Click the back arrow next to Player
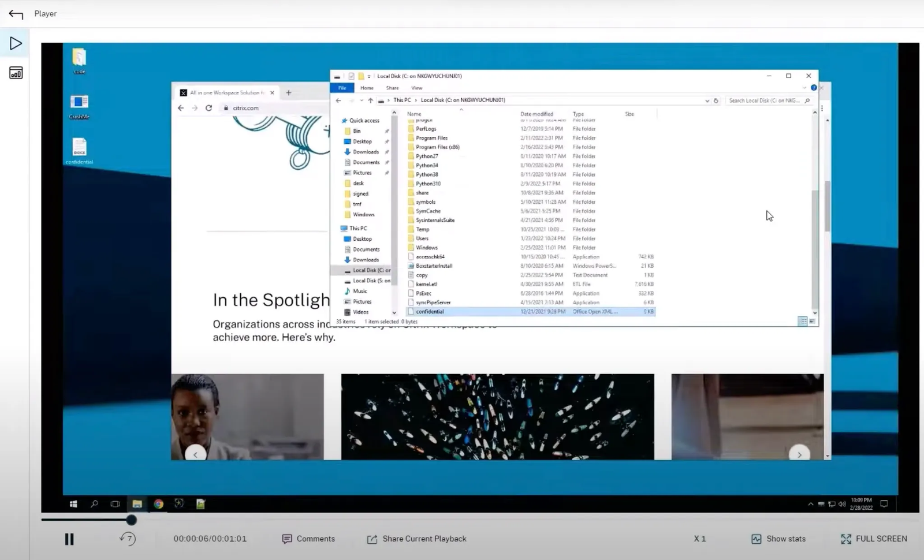Image resolution: width=924 pixels, height=560 pixels. [x=16, y=14]
